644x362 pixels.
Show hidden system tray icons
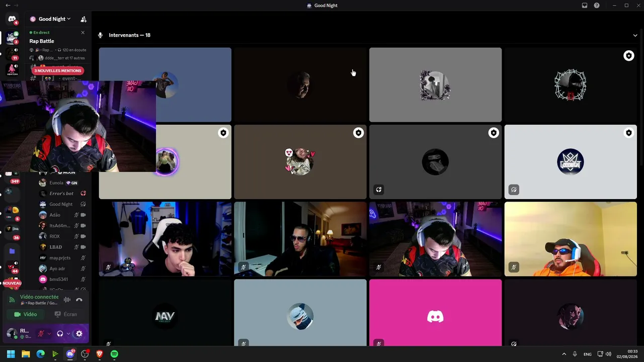(564, 354)
